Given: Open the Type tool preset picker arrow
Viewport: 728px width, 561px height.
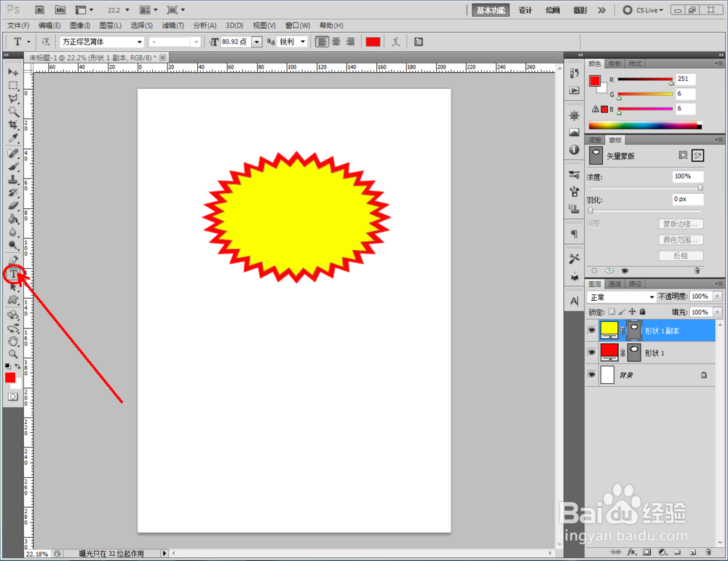Looking at the screenshot, I should 29,42.
